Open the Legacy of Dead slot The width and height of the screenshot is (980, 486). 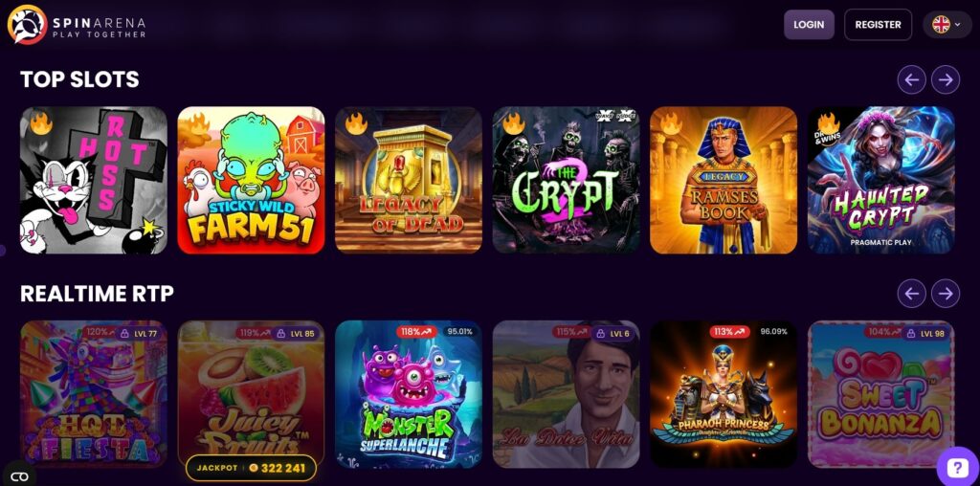pyautogui.click(x=409, y=180)
